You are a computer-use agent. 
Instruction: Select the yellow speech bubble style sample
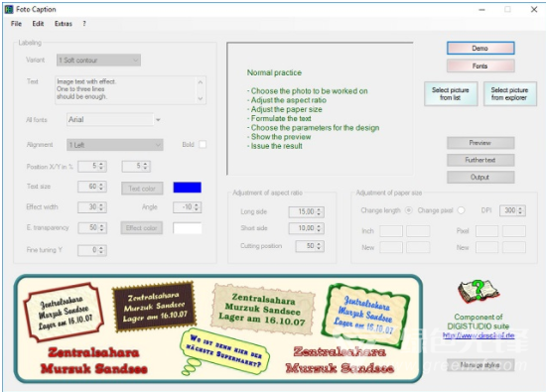click(x=225, y=351)
